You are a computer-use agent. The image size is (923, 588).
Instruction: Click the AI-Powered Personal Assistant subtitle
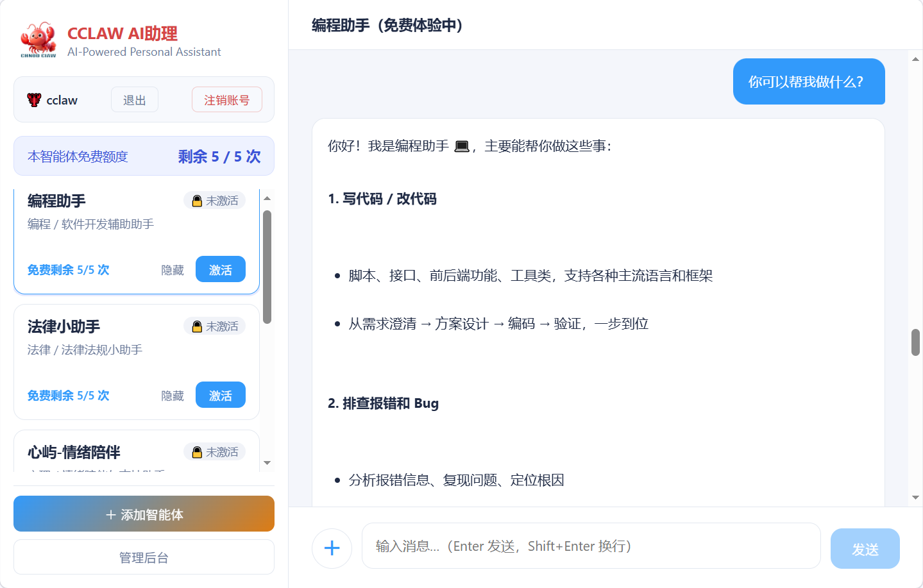[x=144, y=52]
